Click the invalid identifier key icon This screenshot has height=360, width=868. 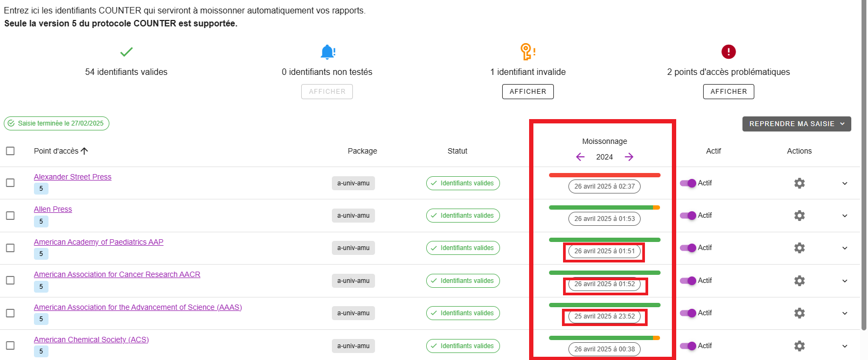point(527,52)
